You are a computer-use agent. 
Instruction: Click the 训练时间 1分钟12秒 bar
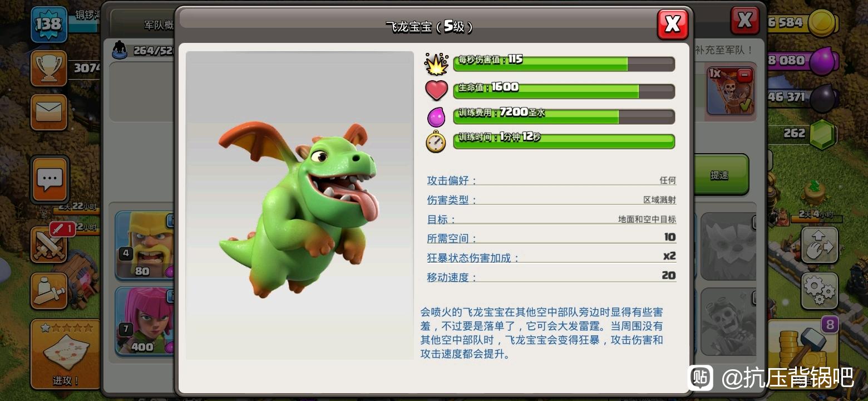pos(564,141)
